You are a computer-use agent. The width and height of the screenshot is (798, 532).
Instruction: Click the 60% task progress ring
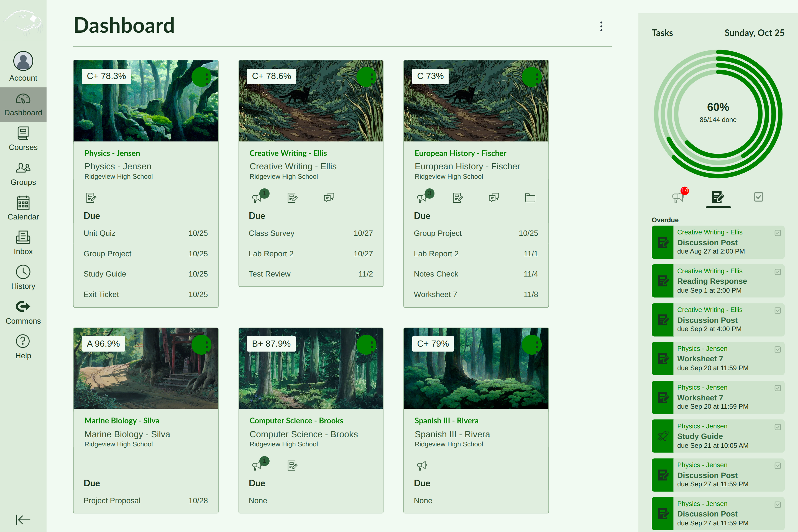(x=718, y=114)
